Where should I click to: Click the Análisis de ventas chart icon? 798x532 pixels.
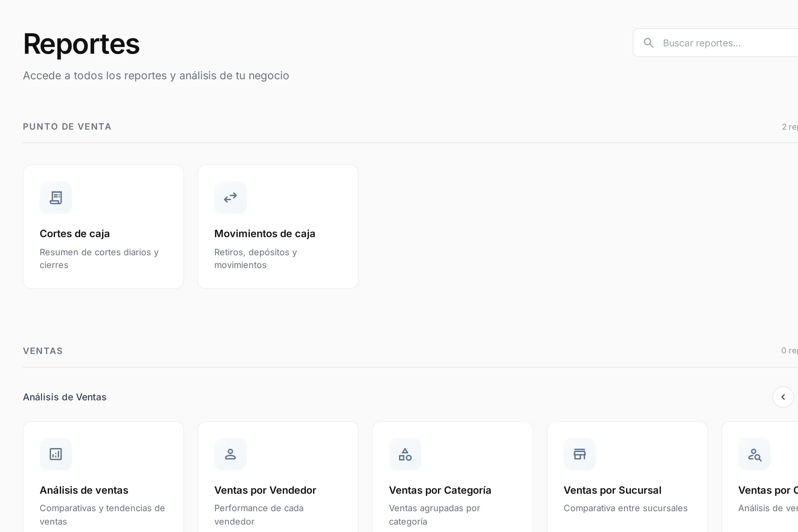point(56,454)
